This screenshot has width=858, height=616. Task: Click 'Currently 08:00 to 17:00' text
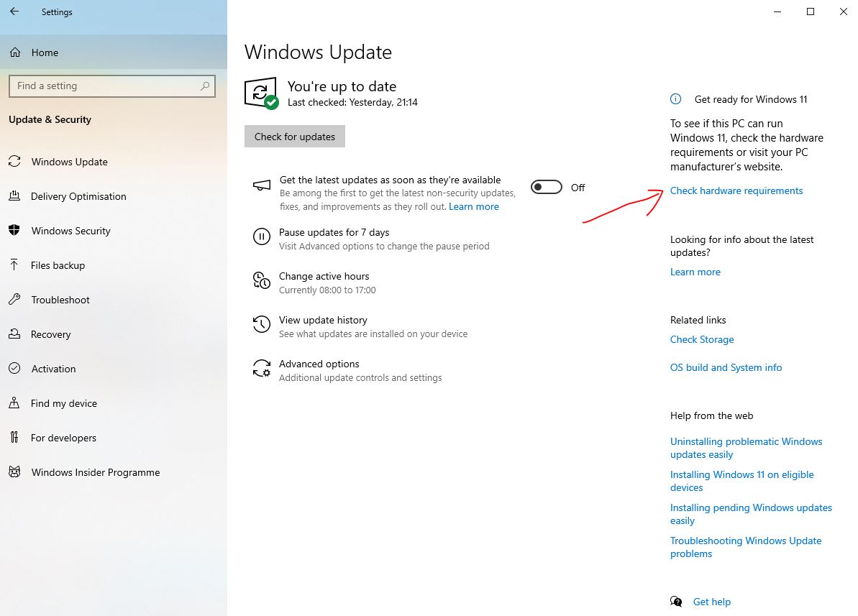[x=327, y=290]
